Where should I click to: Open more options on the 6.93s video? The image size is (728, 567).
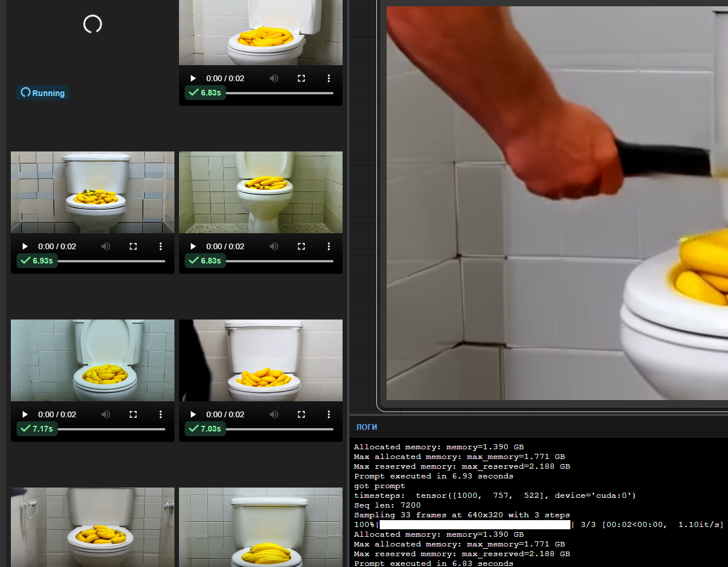click(161, 246)
